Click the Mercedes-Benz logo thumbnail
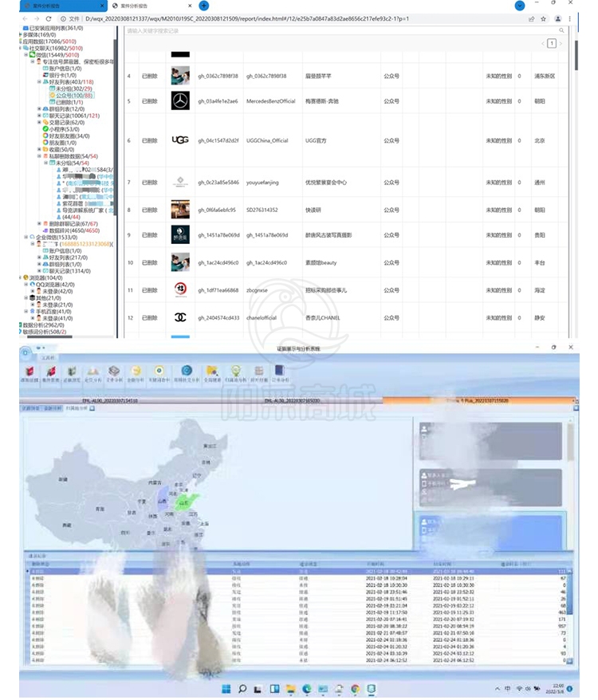This screenshot has height=700, width=598. (180, 101)
